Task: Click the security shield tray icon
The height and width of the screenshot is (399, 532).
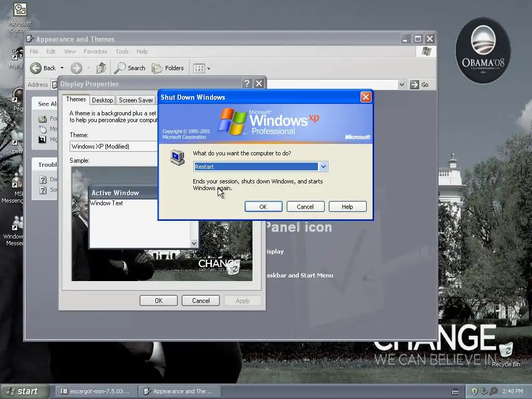Action: point(475,391)
